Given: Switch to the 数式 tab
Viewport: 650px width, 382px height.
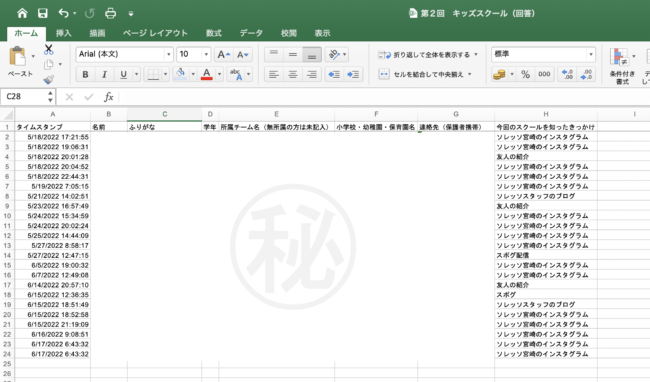Looking at the screenshot, I should coord(214,33).
